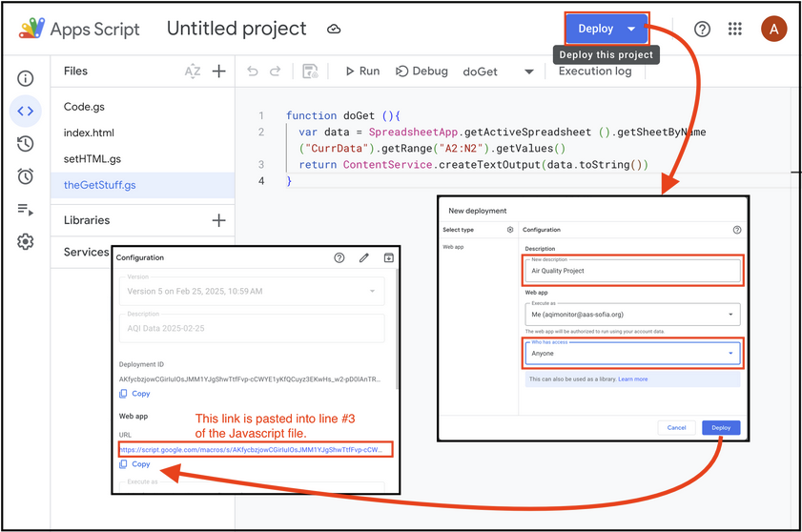Open the Who has access dropdown
Screen dimensions: 802x532
[632, 353]
